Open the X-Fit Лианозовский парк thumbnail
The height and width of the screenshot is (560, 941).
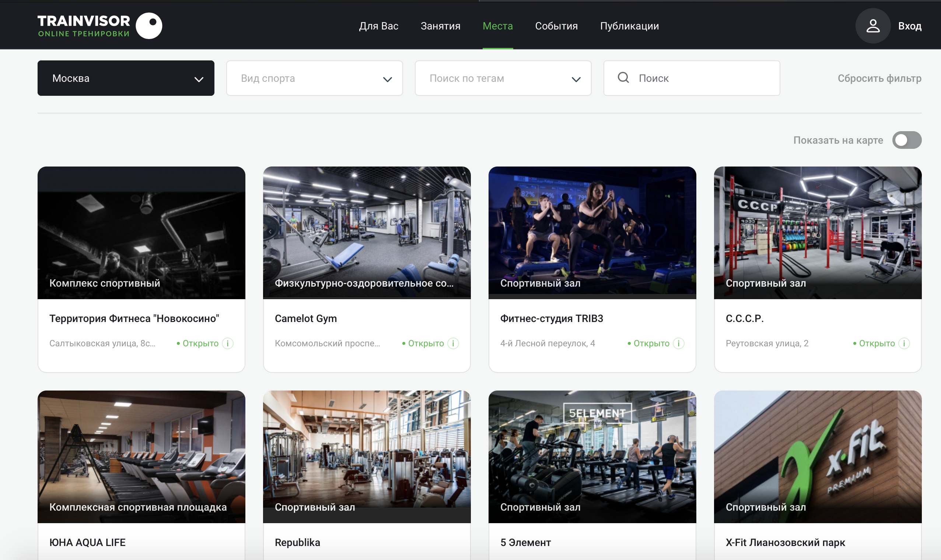click(x=817, y=449)
